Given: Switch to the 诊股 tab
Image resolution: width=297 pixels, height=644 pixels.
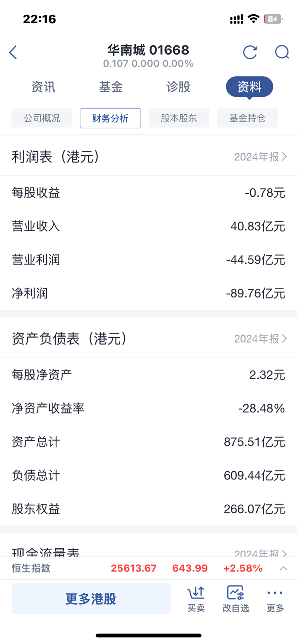Looking at the screenshot, I should (178, 87).
